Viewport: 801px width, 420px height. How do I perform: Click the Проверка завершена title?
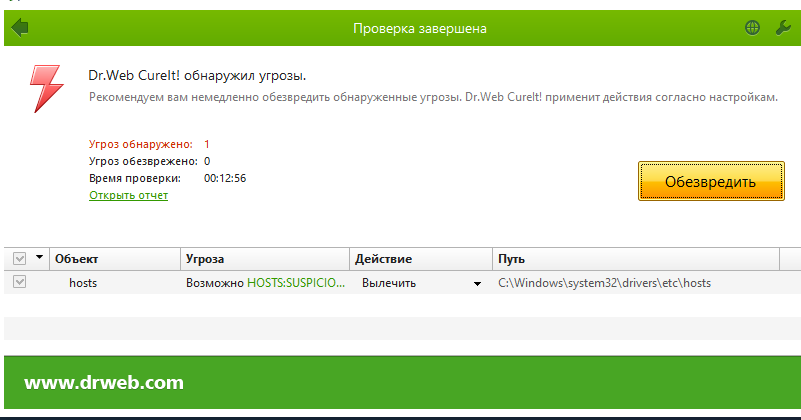(x=419, y=29)
